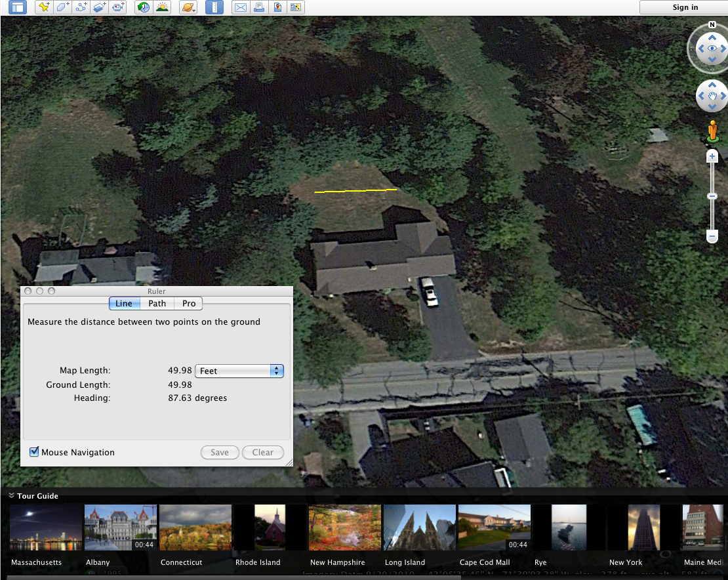
Task: Click the yellow ruler line on map
Action: pos(355,190)
